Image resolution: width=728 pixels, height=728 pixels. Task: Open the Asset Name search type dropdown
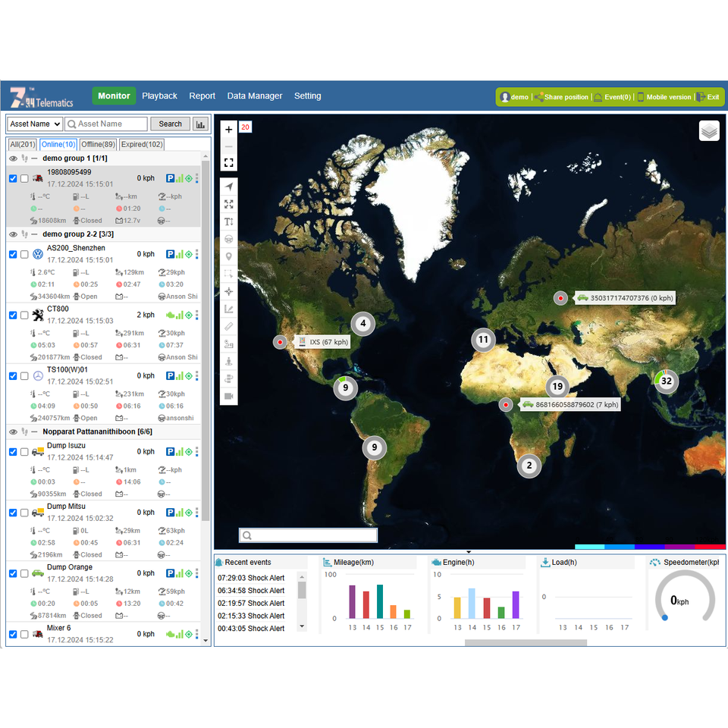click(35, 124)
